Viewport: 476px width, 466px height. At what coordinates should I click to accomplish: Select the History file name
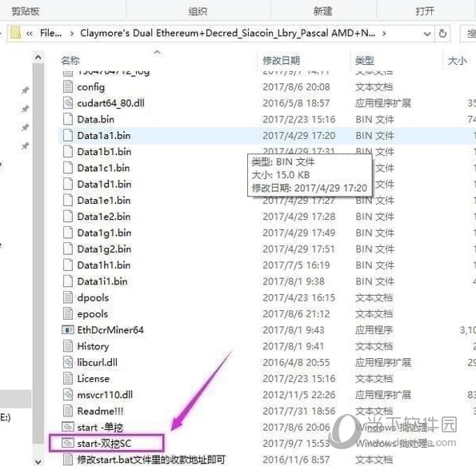[x=93, y=346]
